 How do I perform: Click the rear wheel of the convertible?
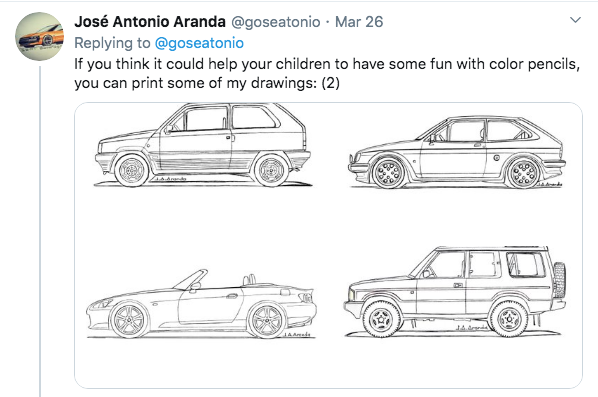coord(266,321)
